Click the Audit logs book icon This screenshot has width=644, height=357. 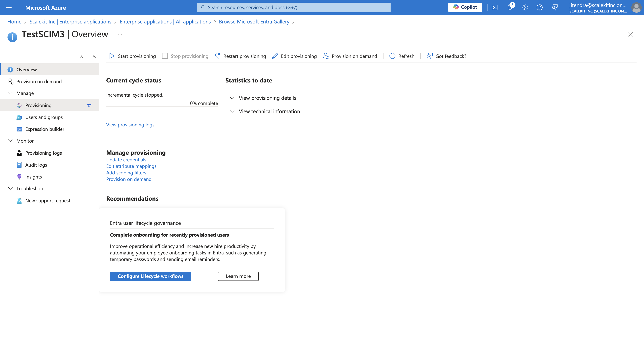(x=19, y=165)
